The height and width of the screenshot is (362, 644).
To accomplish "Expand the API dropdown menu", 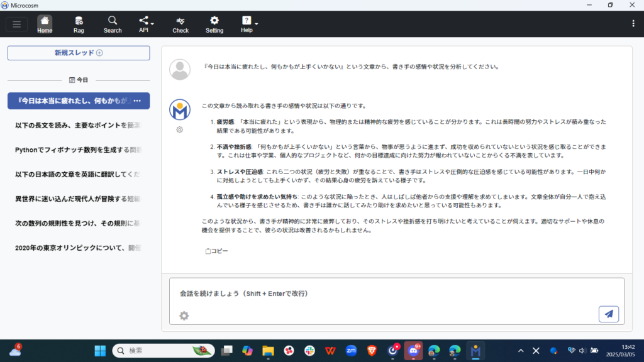I will (x=147, y=24).
